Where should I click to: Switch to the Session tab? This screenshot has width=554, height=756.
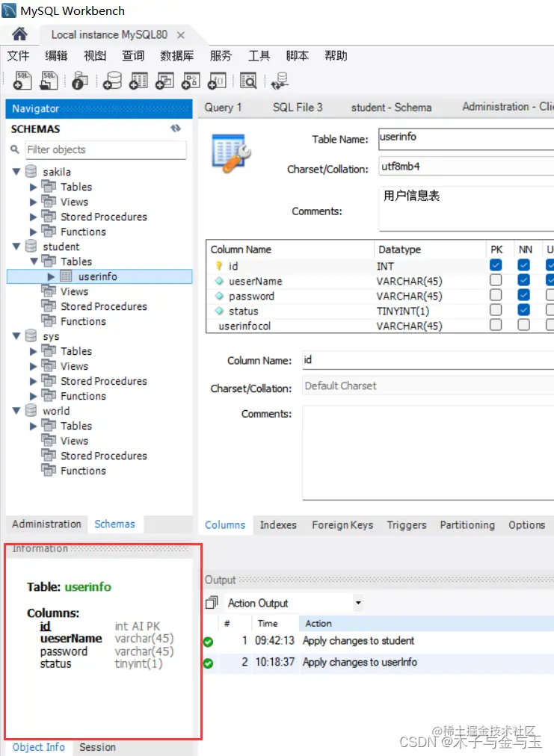coord(97,747)
